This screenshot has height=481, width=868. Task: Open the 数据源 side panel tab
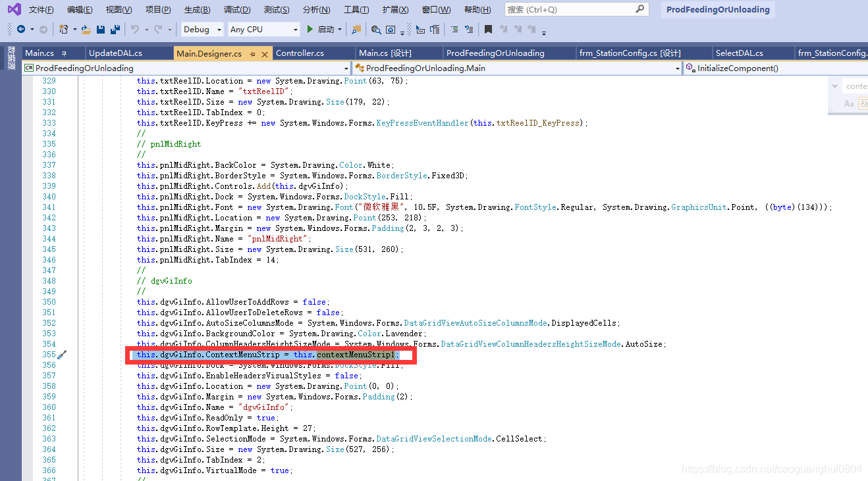click(x=11, y=57)
